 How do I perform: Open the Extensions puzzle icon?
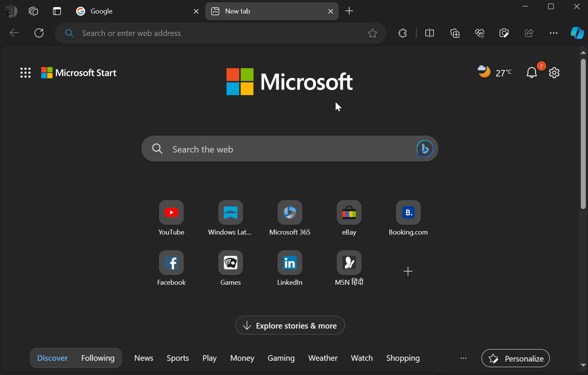coord(402,33)
